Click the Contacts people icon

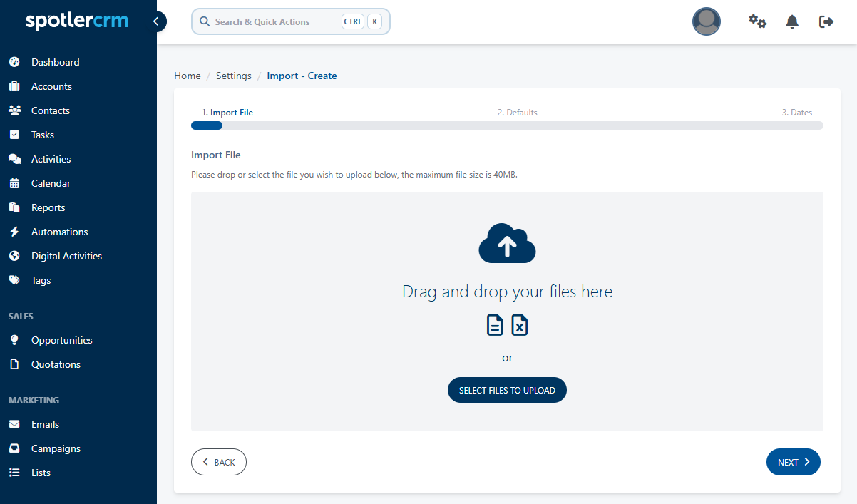[14, 110]
